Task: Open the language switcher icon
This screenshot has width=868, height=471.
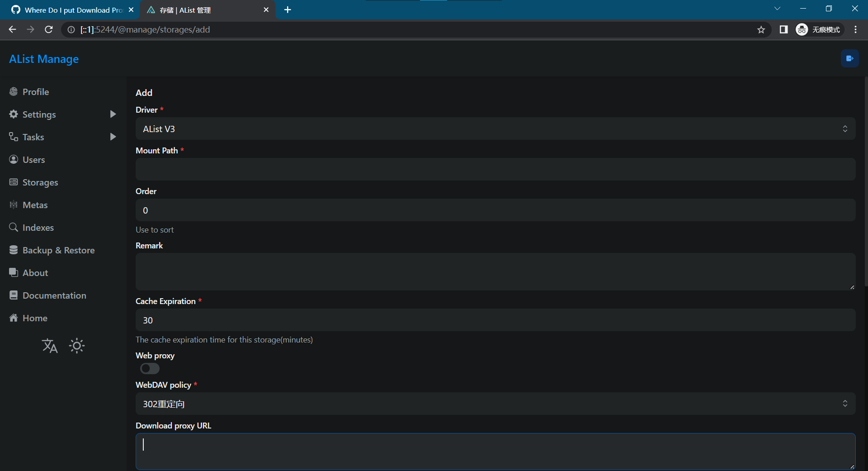Action: pyautogui.click(x=50, y=346)
